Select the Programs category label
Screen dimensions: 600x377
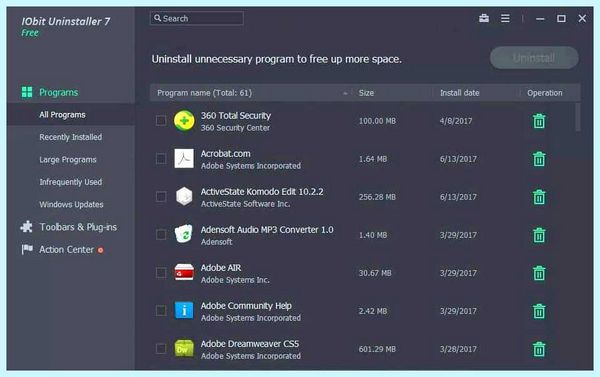pos(59,92)
